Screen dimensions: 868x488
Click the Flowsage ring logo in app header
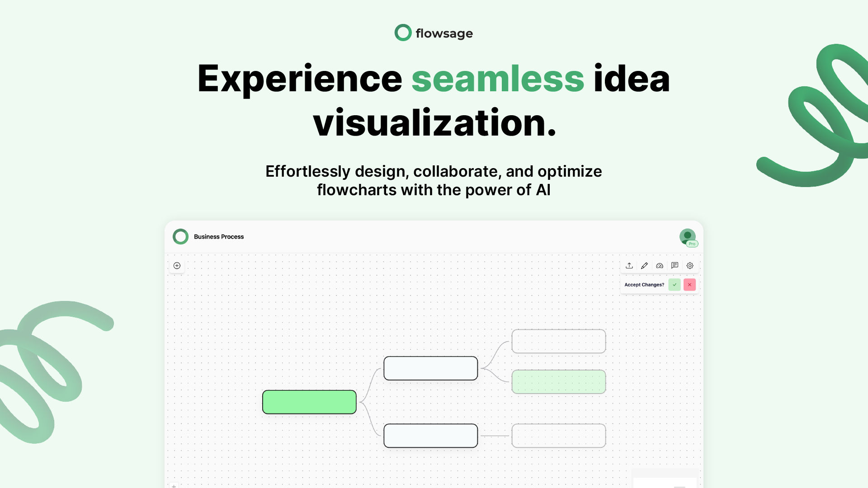[181, 236]
